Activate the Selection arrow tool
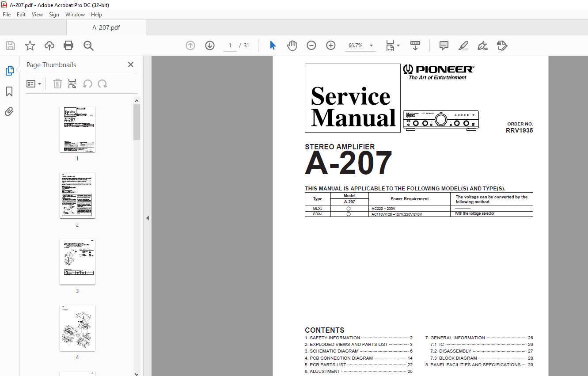The height and width of the screenshot is (376, 588). tap(273, 46)
